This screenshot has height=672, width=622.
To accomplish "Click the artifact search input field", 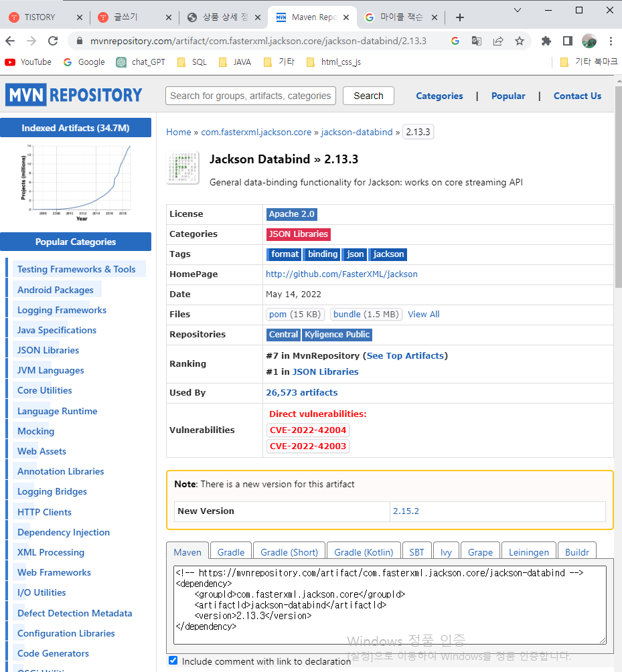I will (x=251, y=96).
